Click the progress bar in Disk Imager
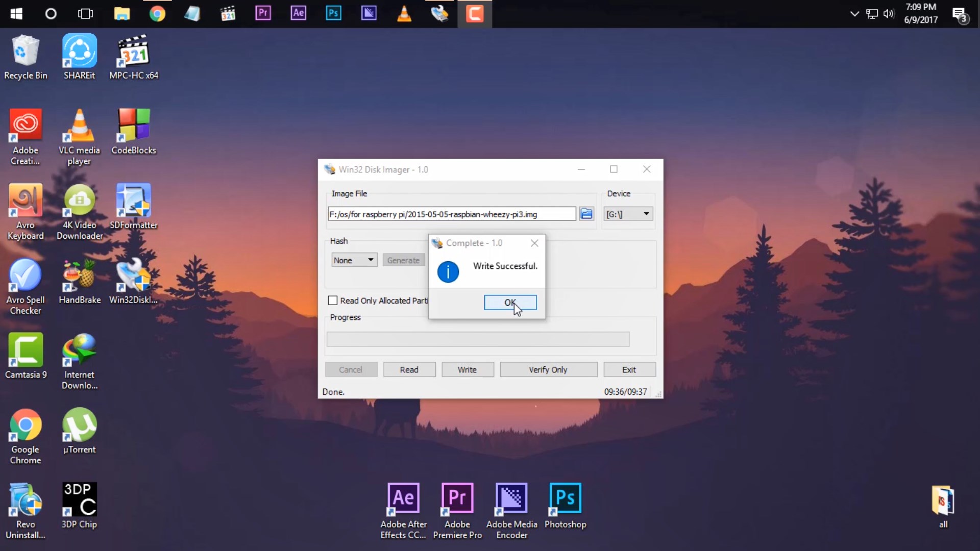Viewport: 980px width, 551px height. (478, 339)
